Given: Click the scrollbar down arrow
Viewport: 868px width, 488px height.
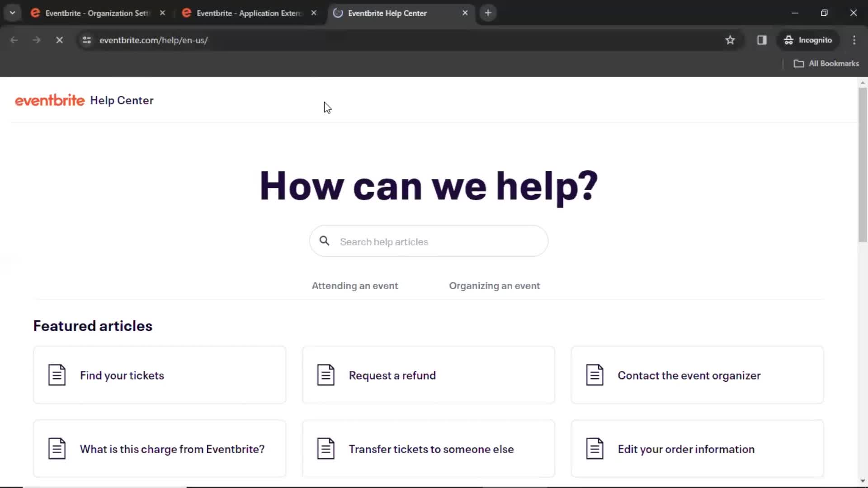Looking at the screenshot, I should (x=863, y=481).
